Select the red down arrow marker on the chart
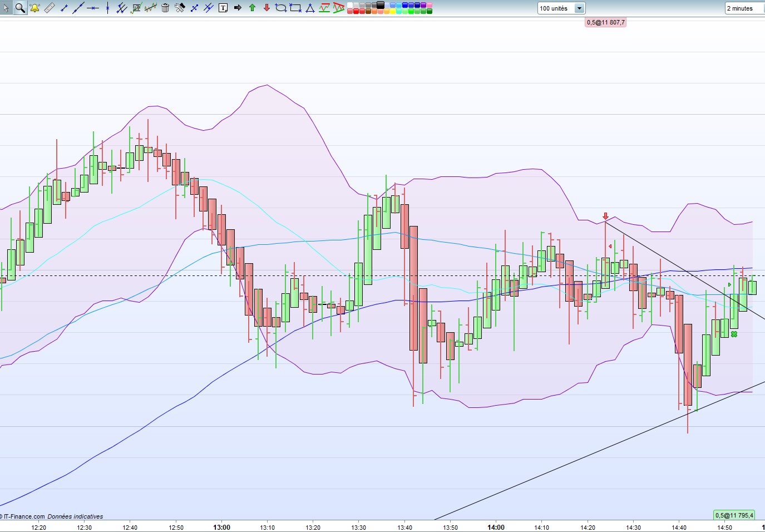 click(605, 216)
